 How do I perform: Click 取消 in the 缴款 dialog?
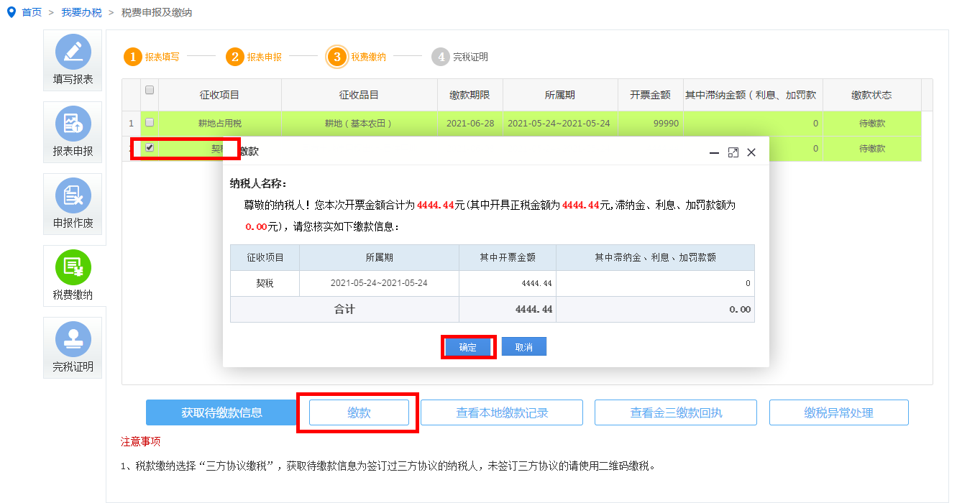pyautogui.click(x=524, y=347)
